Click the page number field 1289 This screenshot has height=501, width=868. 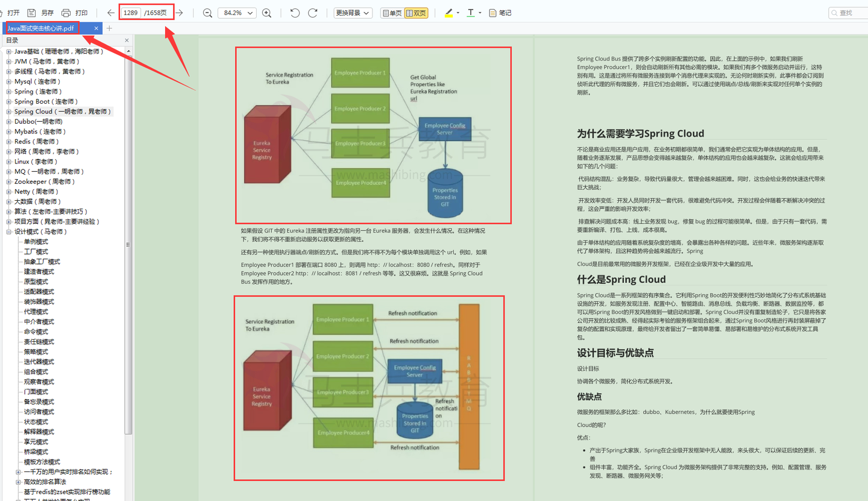130,13
